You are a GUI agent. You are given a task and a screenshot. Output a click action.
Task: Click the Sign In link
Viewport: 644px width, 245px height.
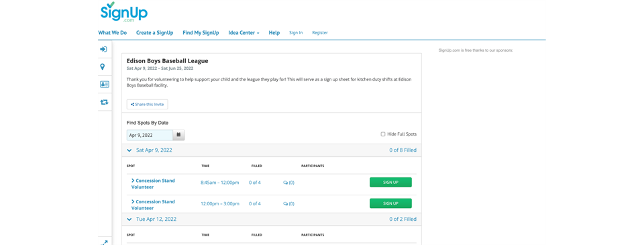296,32
